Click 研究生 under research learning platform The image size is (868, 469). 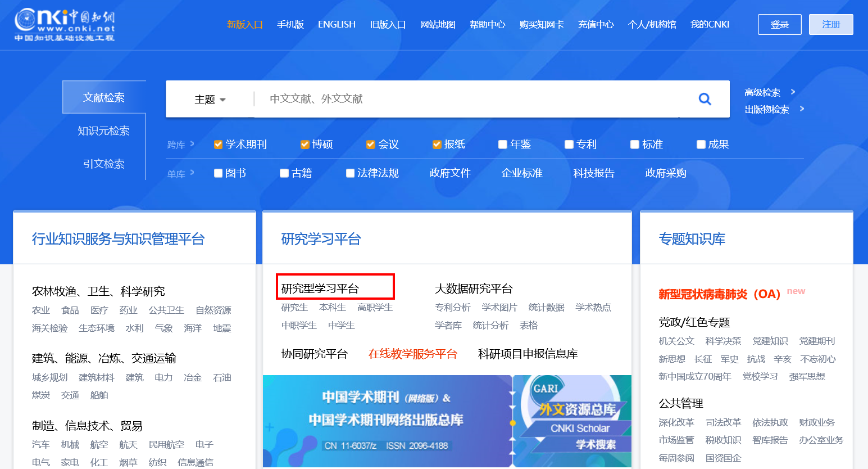point(294,308)
